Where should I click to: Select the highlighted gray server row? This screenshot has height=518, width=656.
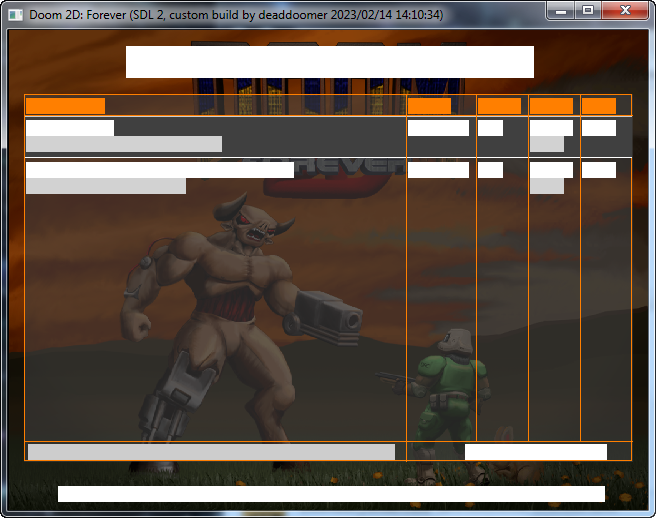328,136
